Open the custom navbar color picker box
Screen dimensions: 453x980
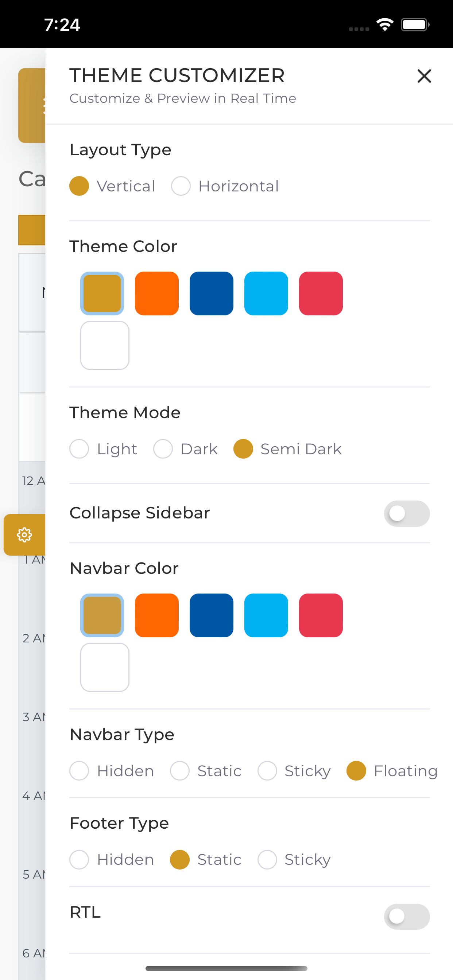(105, 667)
